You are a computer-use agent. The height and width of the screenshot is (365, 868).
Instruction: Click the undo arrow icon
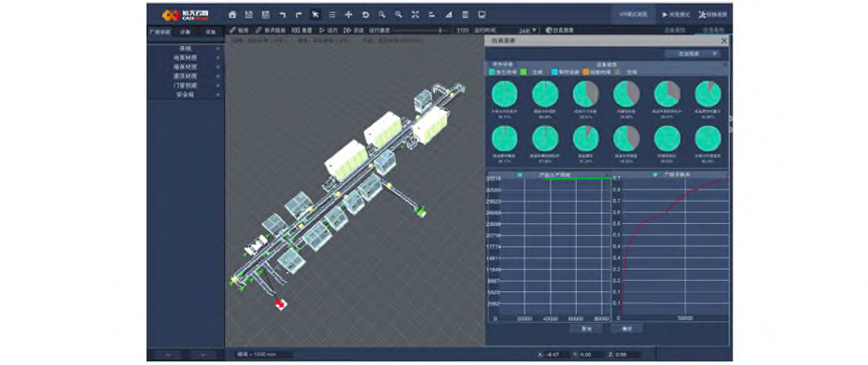point(282,14)
